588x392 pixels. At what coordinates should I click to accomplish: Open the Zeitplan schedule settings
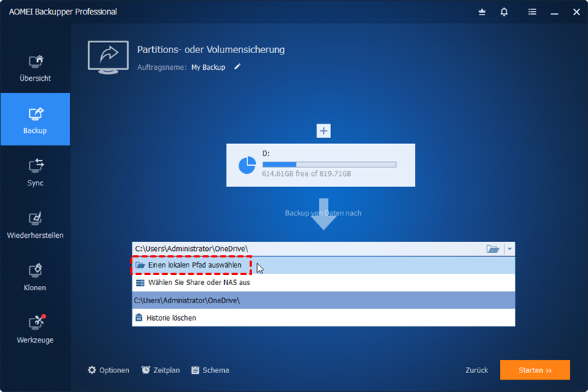pyautogui.click(x=161, y=370)
